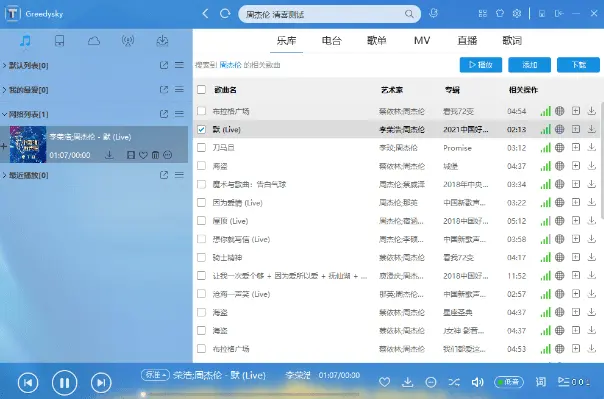Adjust volume via the speaker icon

[x=477, y=382]
